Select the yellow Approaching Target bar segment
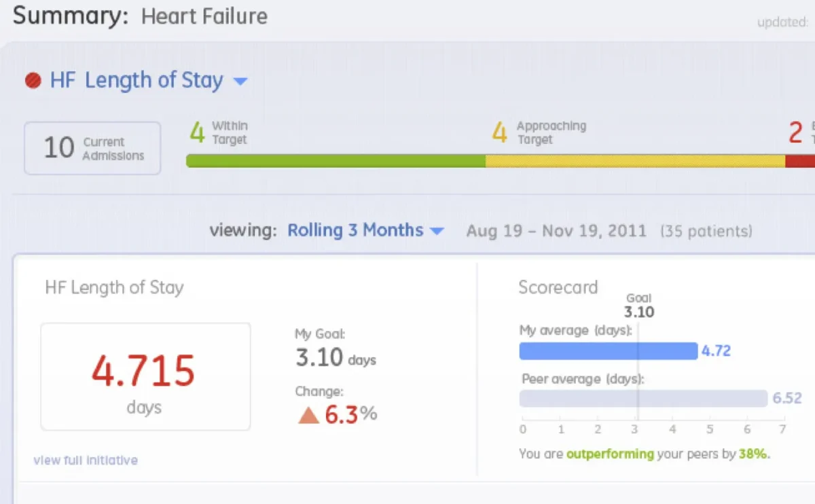Viewport: 815px width, 504px height. tap(635, 161)
